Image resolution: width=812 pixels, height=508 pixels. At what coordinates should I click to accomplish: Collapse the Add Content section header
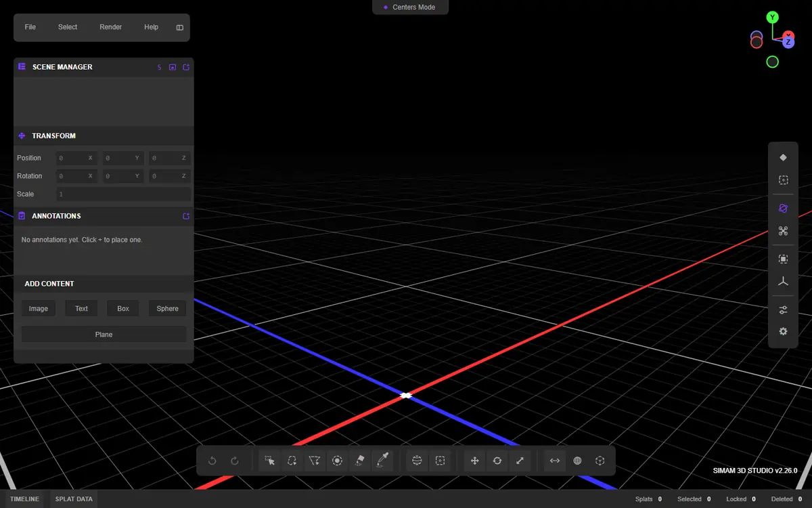104,284
